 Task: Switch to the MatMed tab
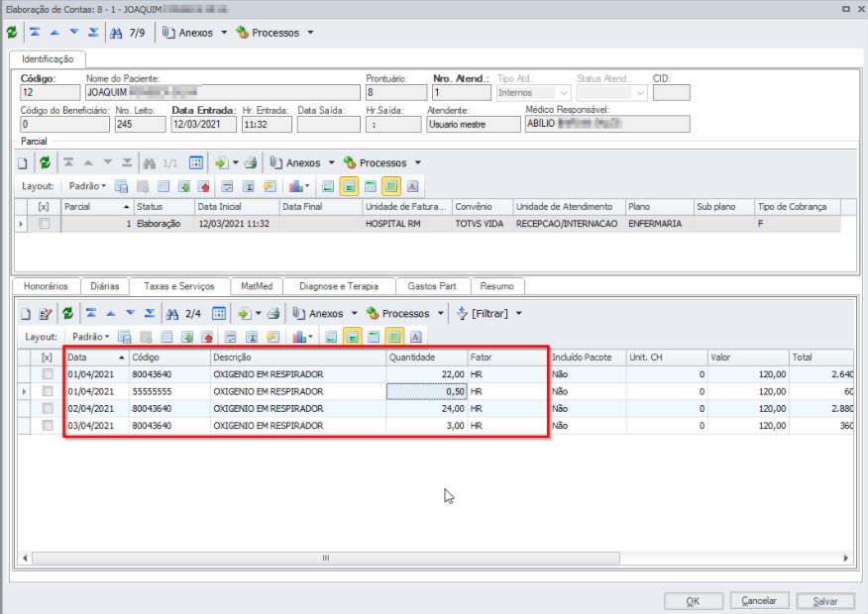257,286
